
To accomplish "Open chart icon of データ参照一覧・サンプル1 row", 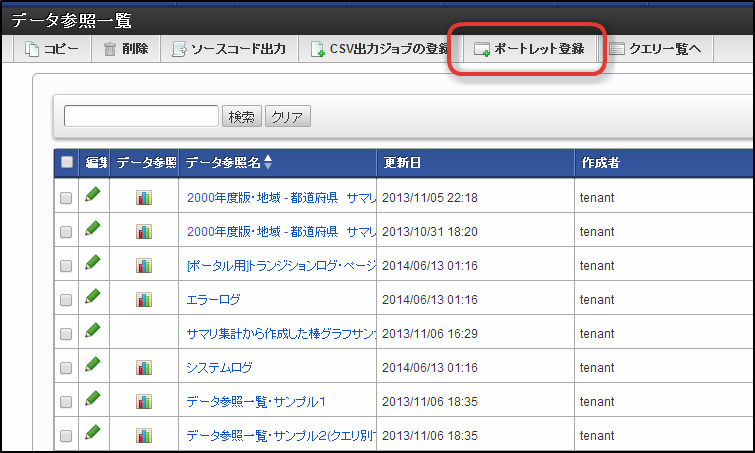I will pyautogui.click(x=143, y=401).
